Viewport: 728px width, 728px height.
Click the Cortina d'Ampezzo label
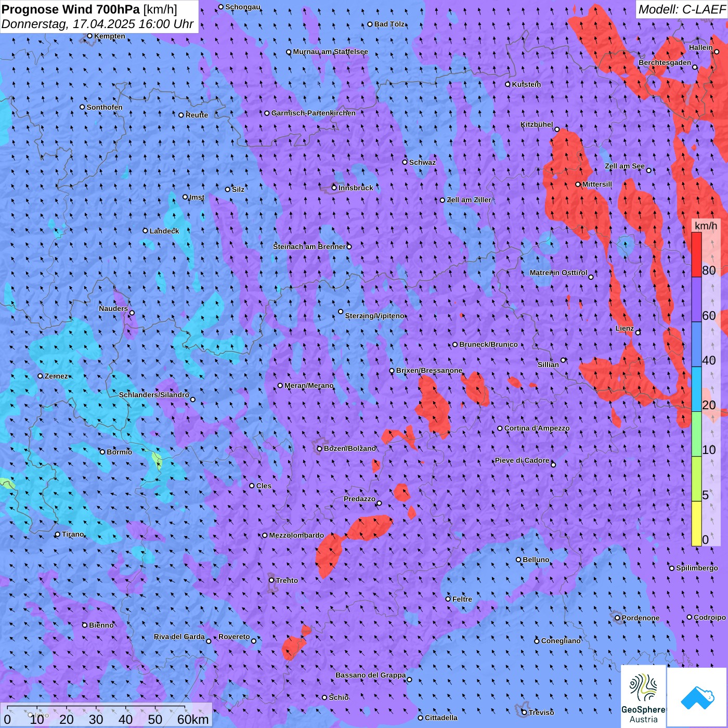pos(537,428)
